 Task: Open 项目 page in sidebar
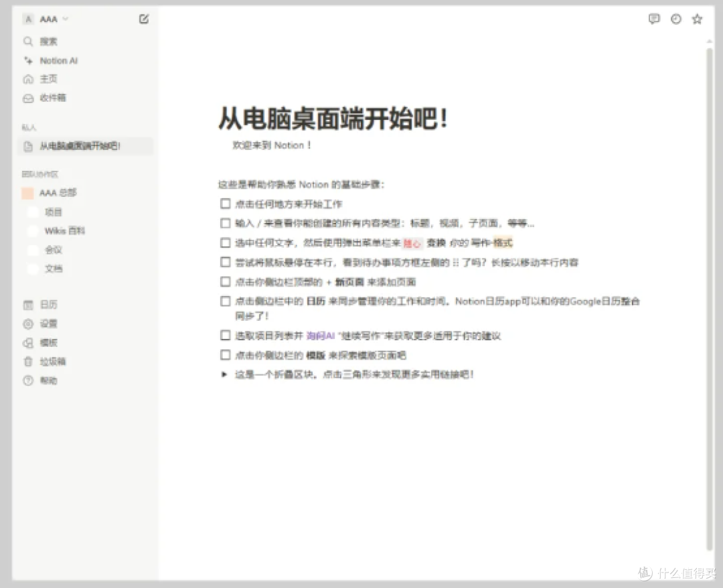tap(53, 212)
